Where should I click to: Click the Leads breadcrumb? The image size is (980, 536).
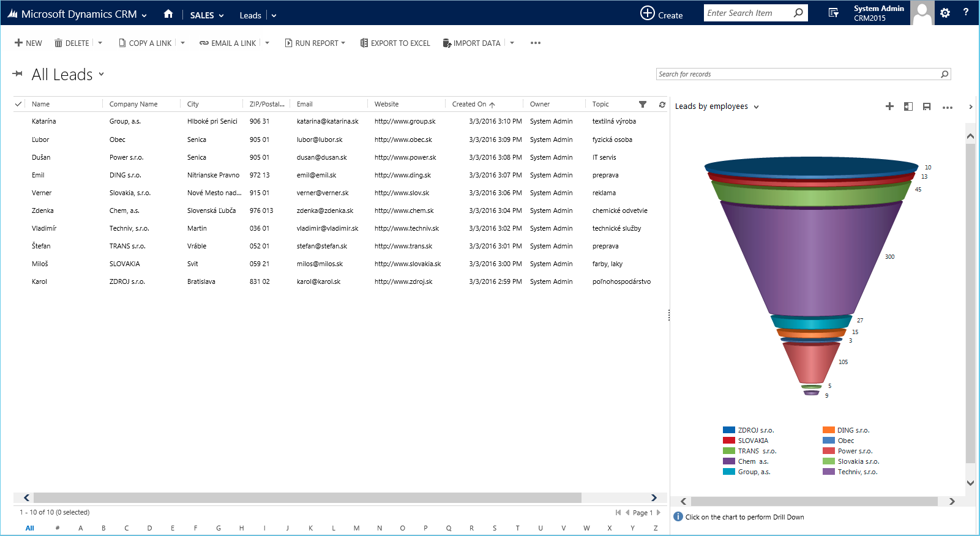[250, 15]
